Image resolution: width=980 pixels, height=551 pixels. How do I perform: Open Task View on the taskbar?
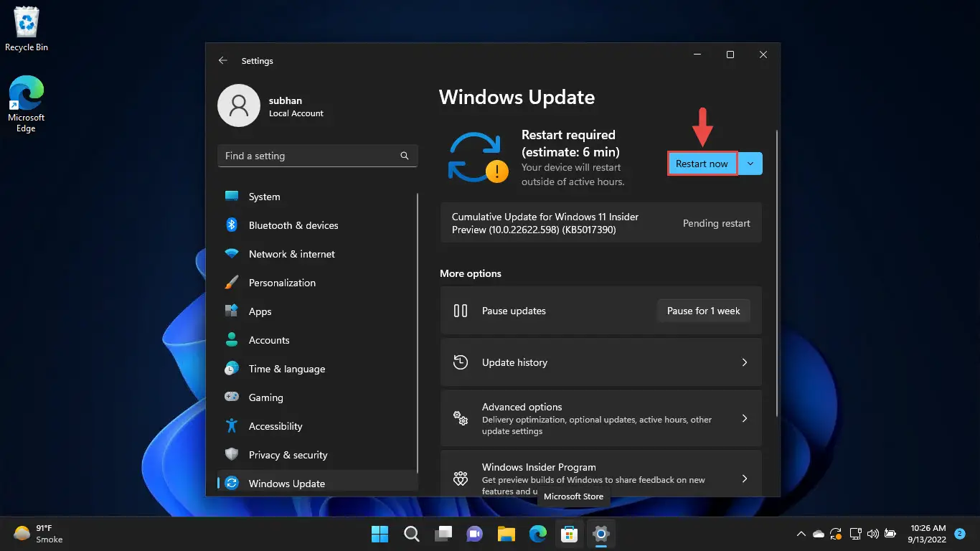pyautogui.click(x=443, y=534)
